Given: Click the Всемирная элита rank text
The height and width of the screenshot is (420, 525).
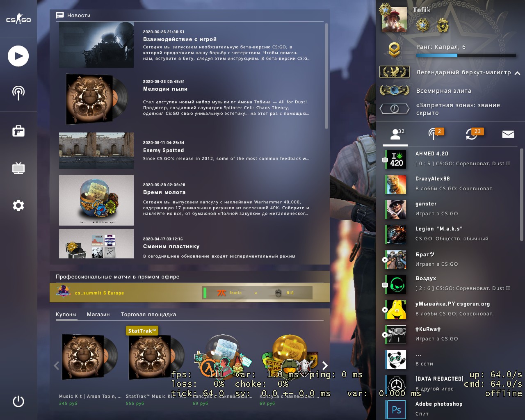Looking at the screenshot, I should (444, 91).
